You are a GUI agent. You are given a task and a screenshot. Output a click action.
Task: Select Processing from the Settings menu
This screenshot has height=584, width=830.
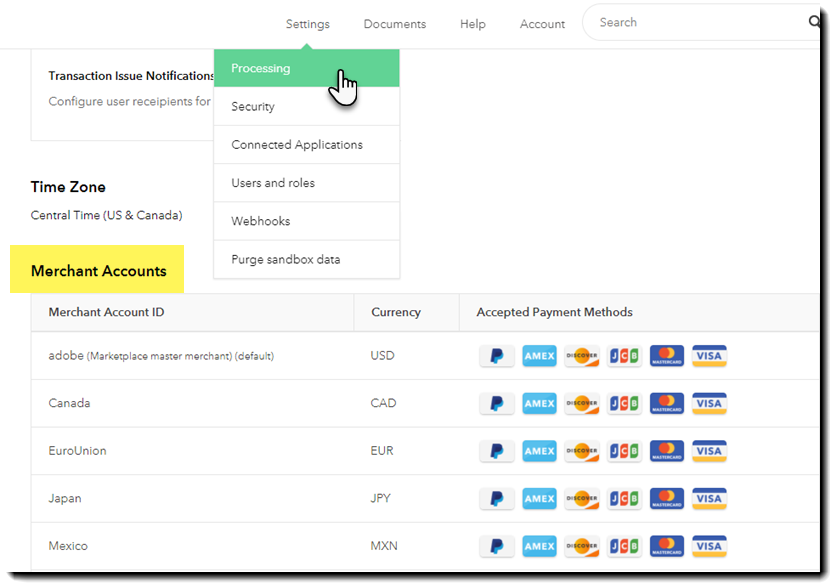261,68
